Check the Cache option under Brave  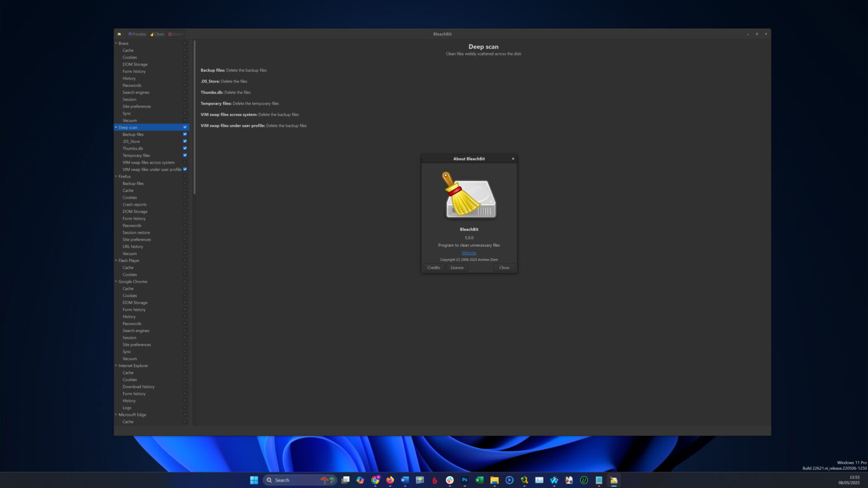tap(185, 50)
